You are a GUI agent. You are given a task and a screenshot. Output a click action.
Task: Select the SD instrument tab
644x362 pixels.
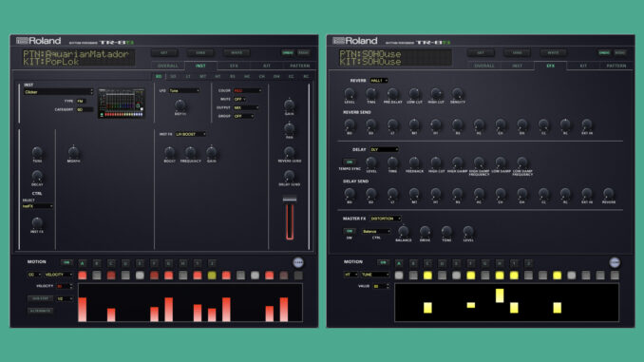(173, 76)
